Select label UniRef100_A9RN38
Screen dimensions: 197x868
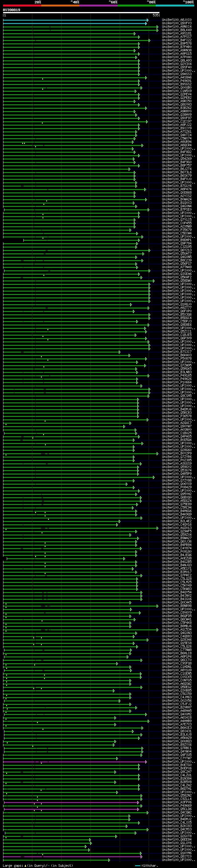tap(177, 50)
